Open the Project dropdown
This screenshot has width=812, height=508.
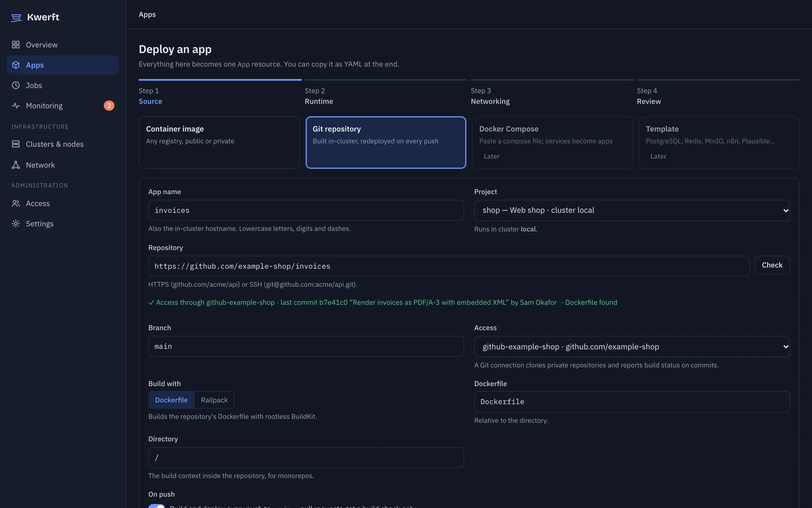pos(632,210)
